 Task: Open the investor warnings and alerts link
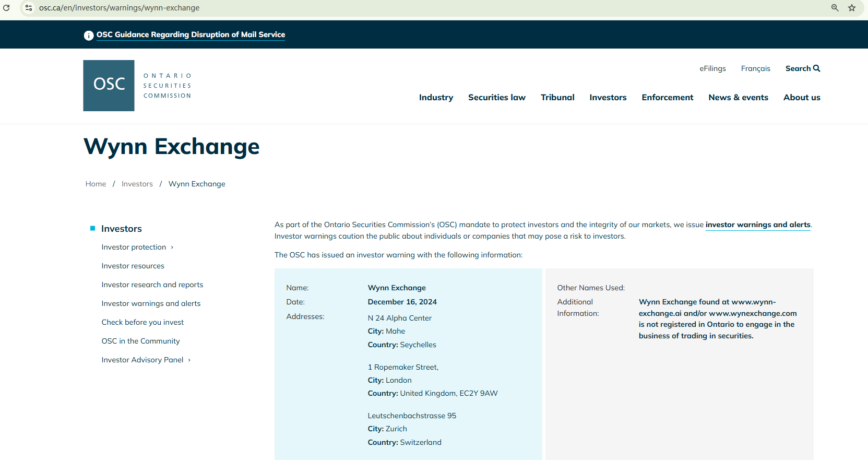pos(758,225)
